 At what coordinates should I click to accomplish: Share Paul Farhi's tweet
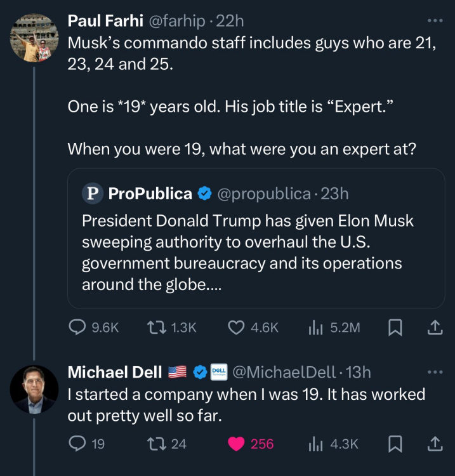coord(435,327)
